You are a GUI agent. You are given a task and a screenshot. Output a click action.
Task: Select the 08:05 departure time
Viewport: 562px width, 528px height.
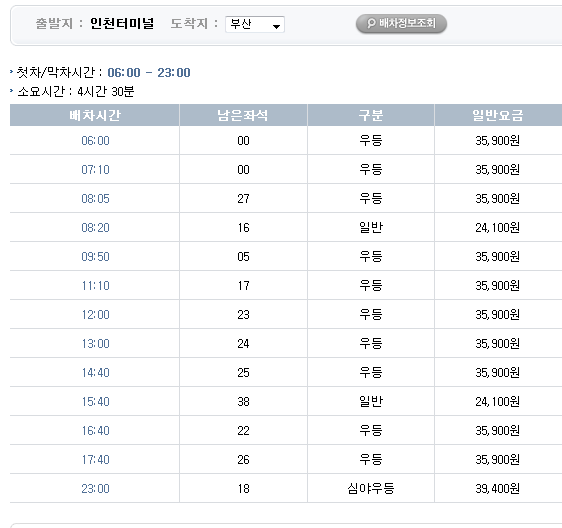[95, 199]
